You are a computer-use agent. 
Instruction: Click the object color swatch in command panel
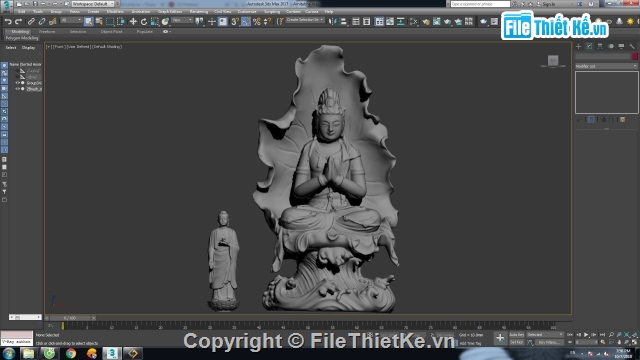[635, 56]
